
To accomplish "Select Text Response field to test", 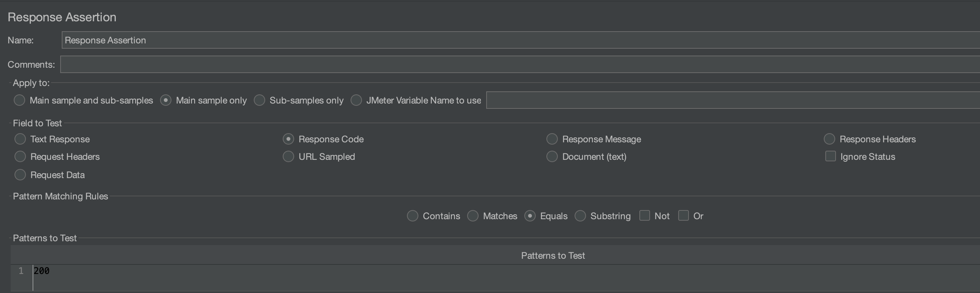I will 20,139.
